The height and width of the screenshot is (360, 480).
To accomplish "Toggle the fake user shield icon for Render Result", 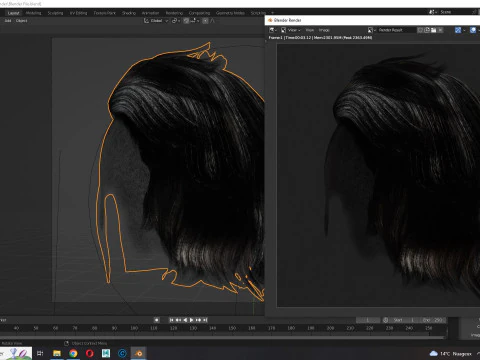I will click(420, 30).
